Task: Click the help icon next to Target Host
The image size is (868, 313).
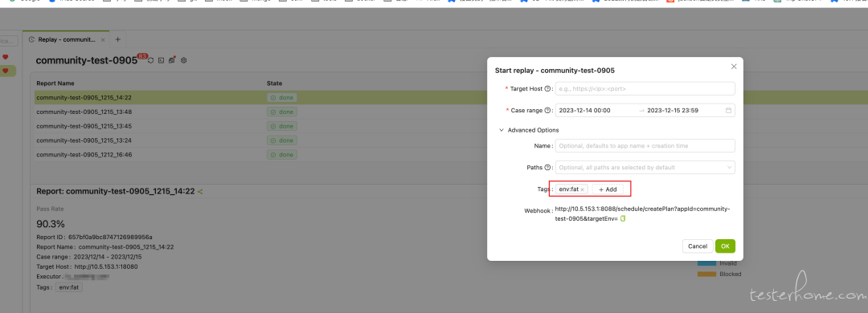Action: click(x=547, y=88)
